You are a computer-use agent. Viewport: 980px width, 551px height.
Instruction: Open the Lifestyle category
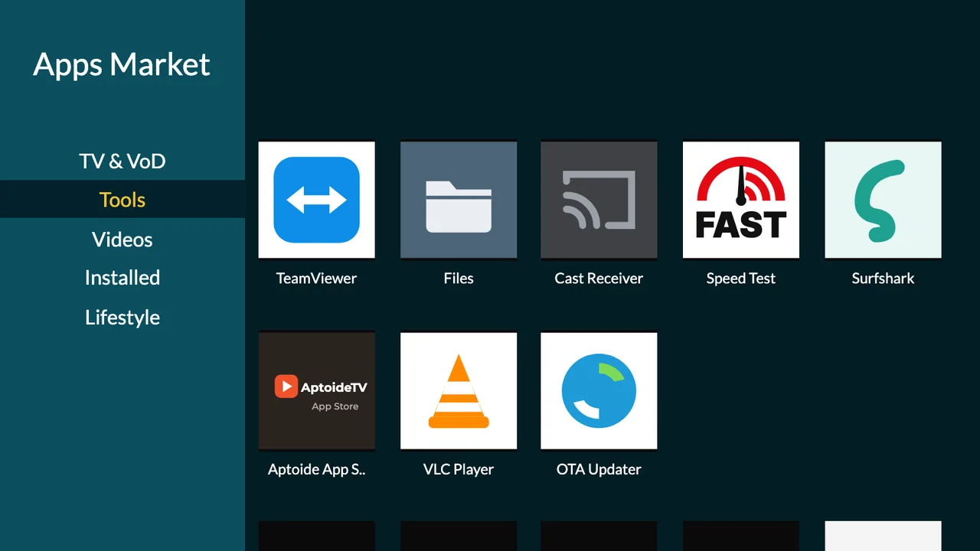pos(122,318)
